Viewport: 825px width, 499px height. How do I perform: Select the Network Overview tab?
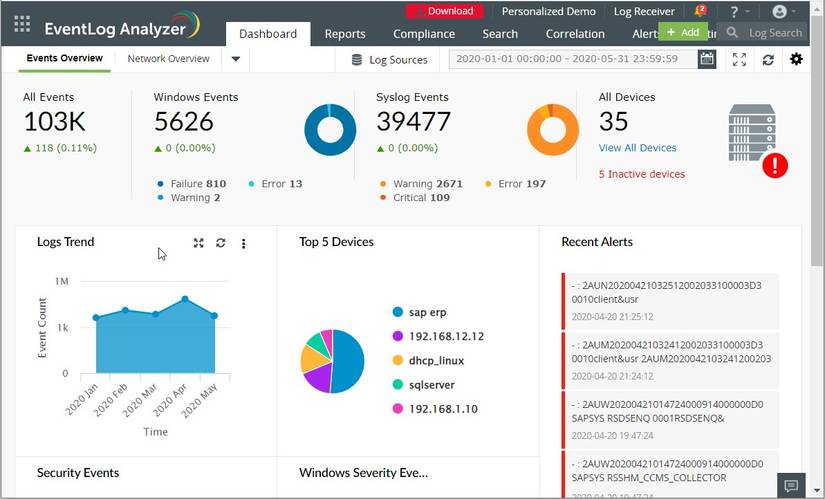[168, 58]
